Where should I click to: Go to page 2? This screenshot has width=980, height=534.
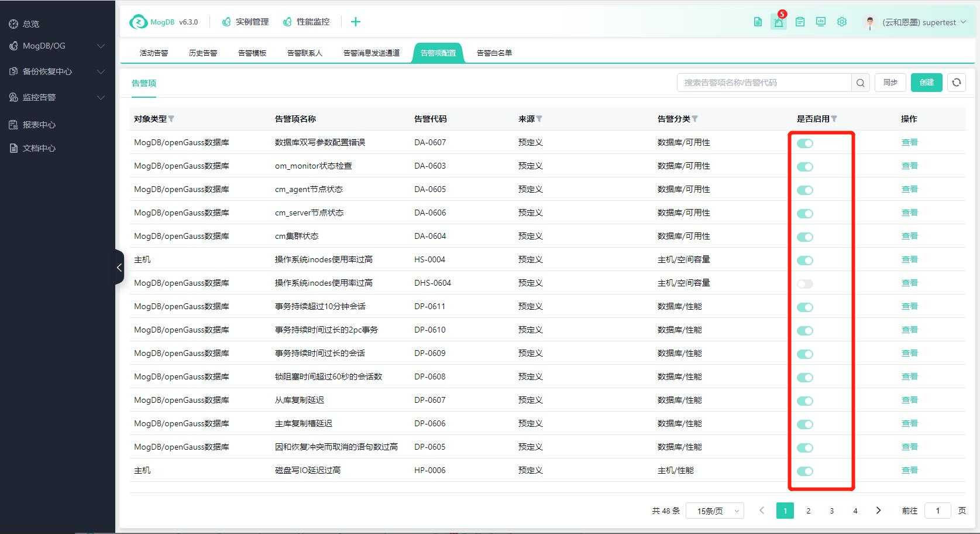pyautogui.click(x=809, y=511)
